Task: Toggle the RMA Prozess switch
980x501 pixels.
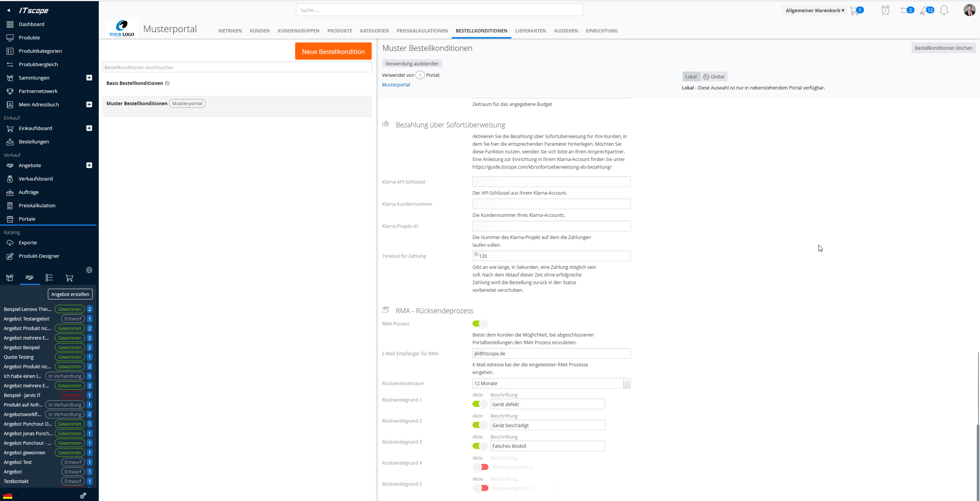Action: 480,324
